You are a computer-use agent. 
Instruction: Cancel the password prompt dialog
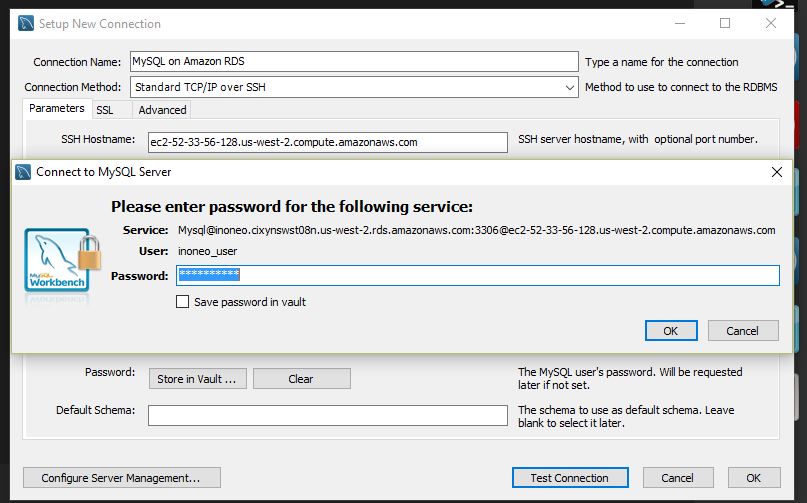pyautogui.click(x=743, y=331)
